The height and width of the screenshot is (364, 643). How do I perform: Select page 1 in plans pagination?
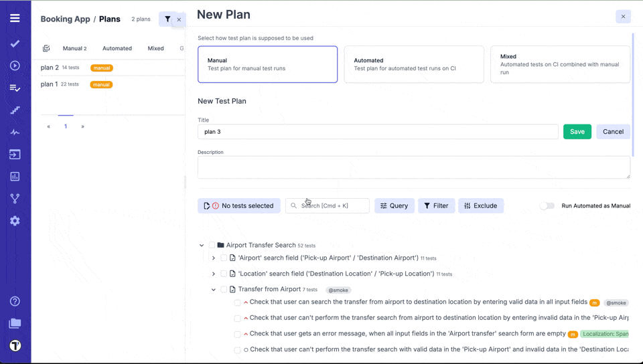66,126
